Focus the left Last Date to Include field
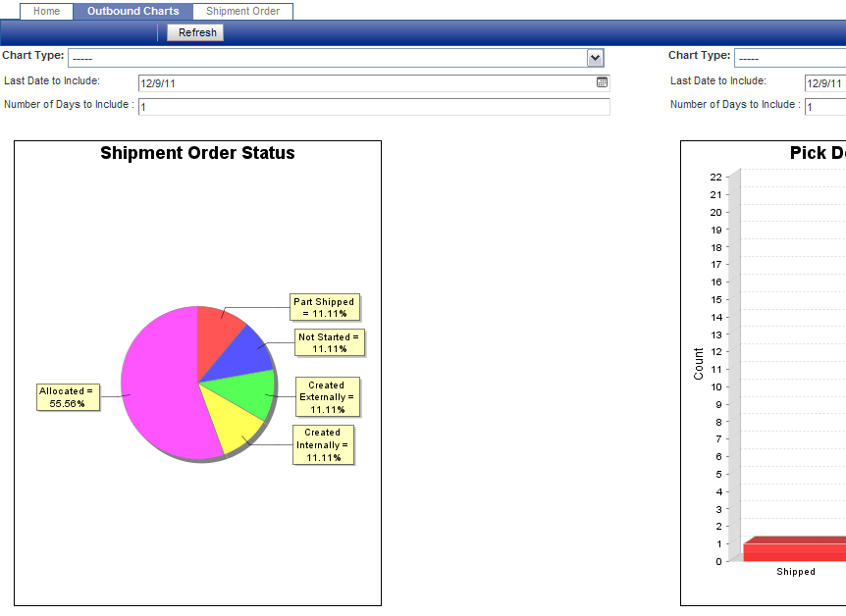The height and width of the screenshot is (616, 846). (373, 83)
